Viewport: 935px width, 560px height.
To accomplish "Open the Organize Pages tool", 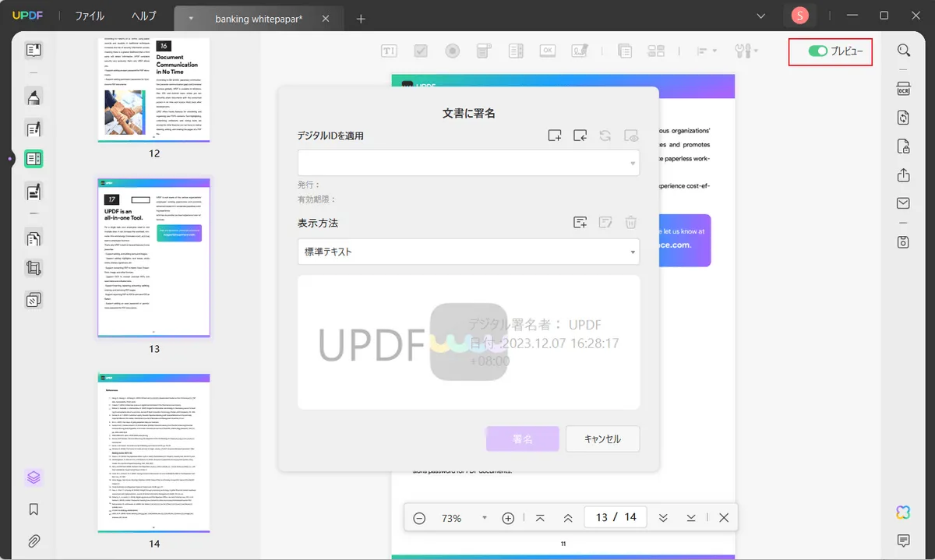I will (x=34, y=238).
